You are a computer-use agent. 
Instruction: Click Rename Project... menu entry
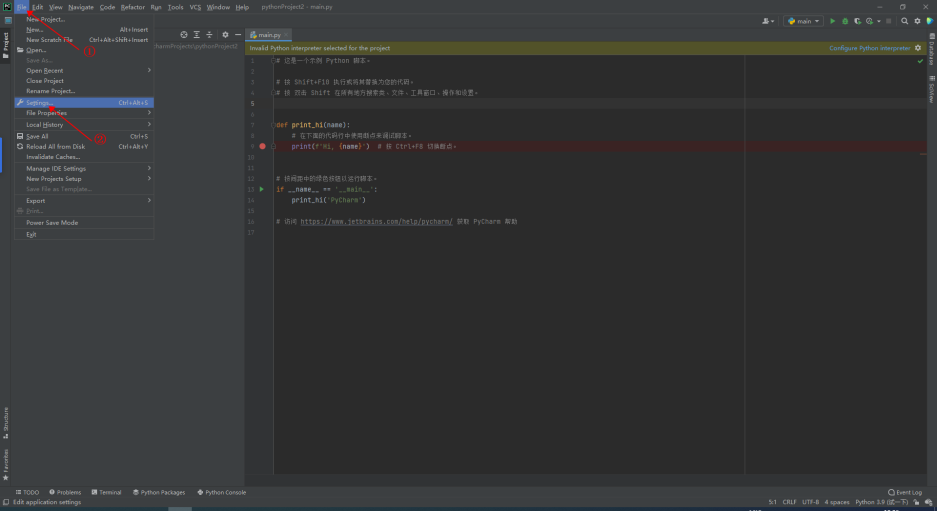pos(84,91)
